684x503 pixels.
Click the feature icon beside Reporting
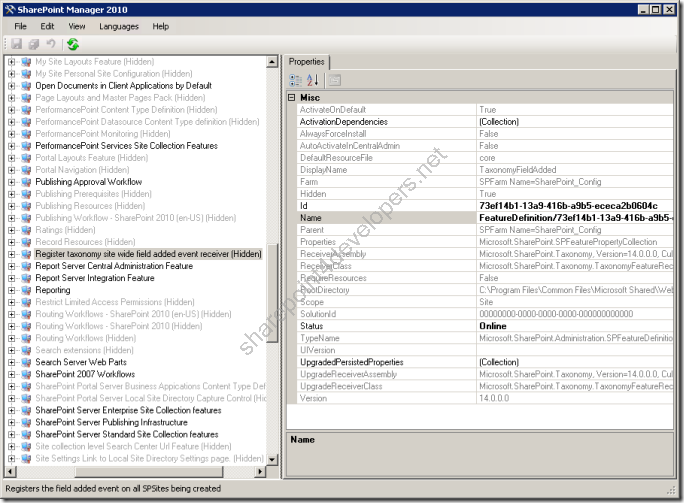pos(26,290)
